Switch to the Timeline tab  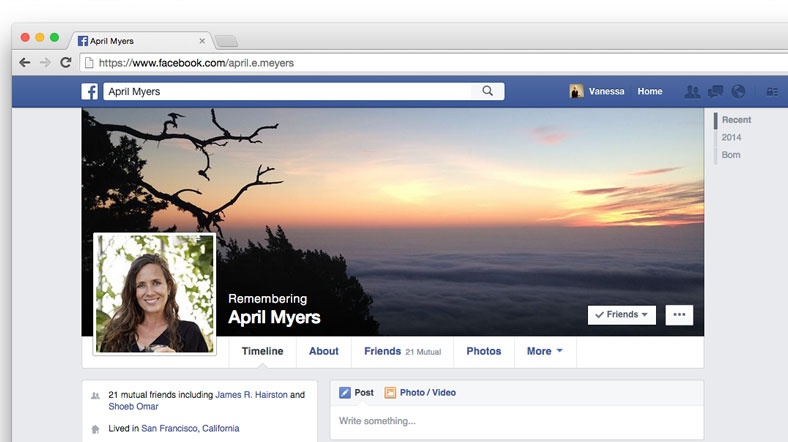tap(262, 351)
